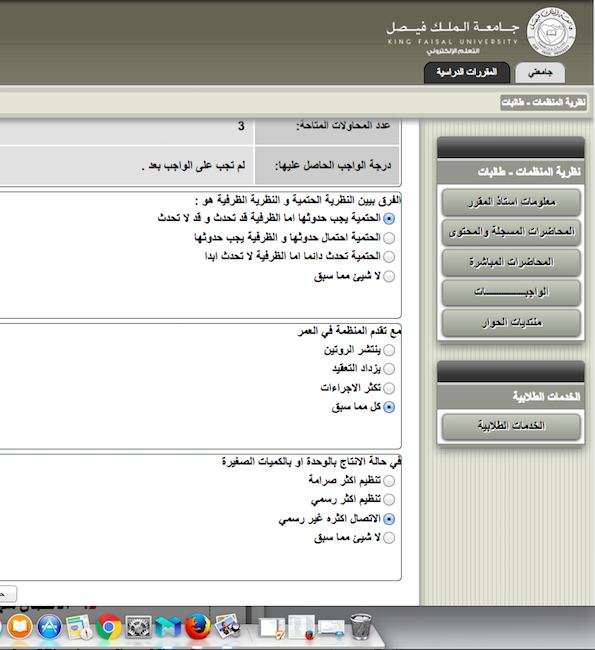Open 'منتديات الحوار' discussion forums
This screenshot has height=650, width=595.
(x=511, y=323)
